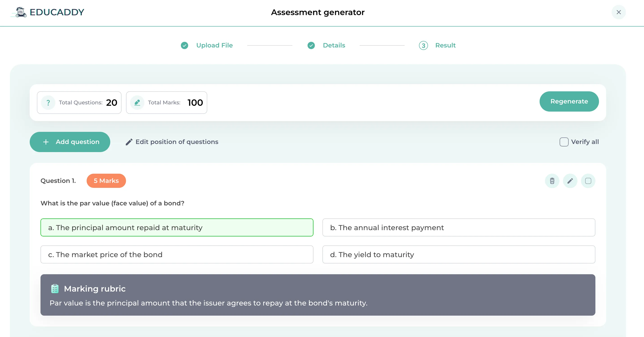
Task: Open Edit position of questions
Action: (177, 142)
